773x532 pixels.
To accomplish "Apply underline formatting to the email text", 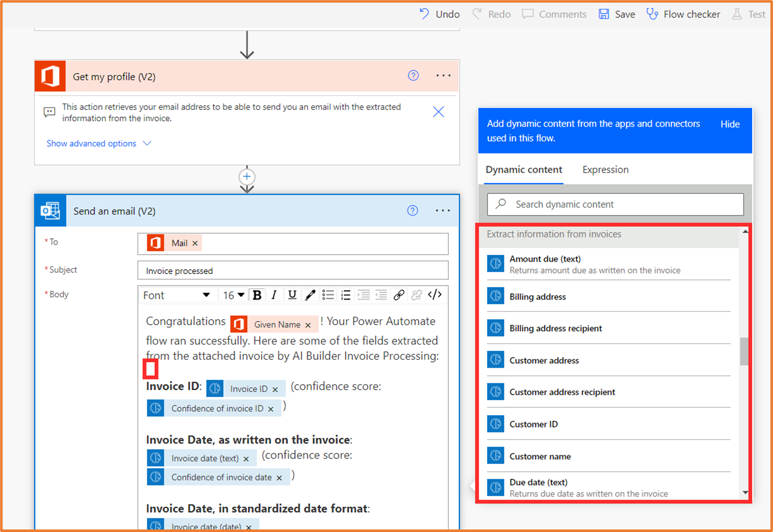I will coord(292,295).
